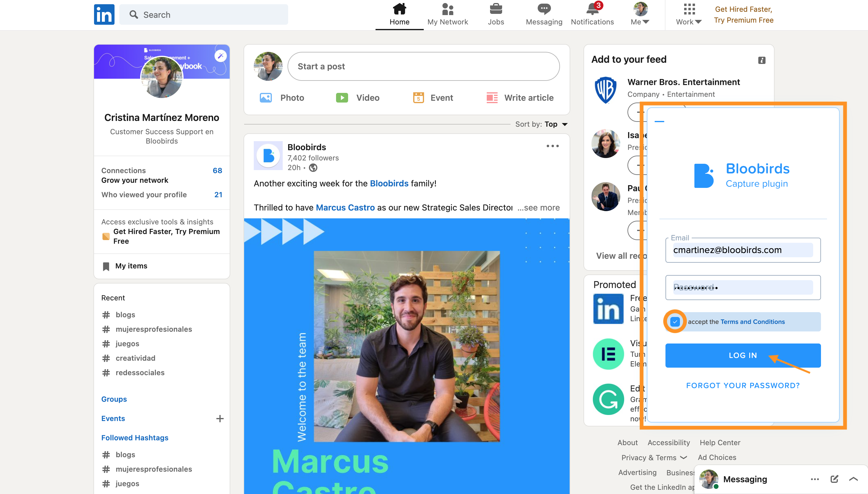Click the Bloobirds Email field
868x494 pixels.
tap(743, 250)
